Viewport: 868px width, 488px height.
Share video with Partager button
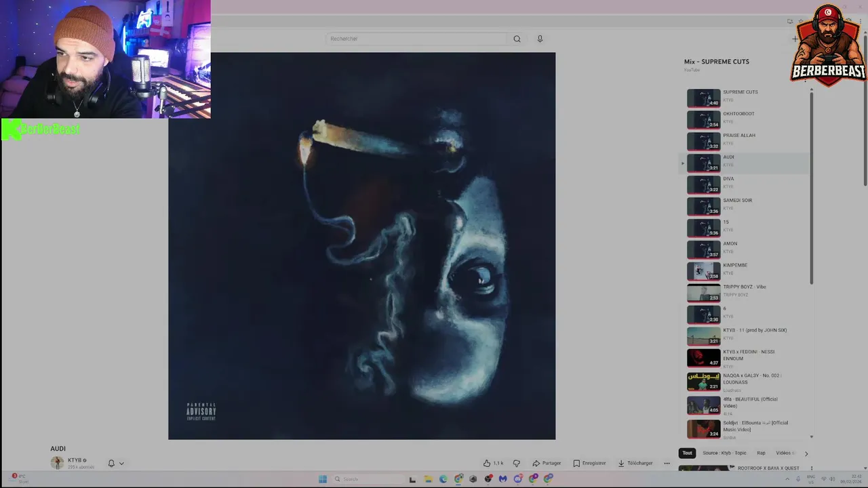[547, 463]
